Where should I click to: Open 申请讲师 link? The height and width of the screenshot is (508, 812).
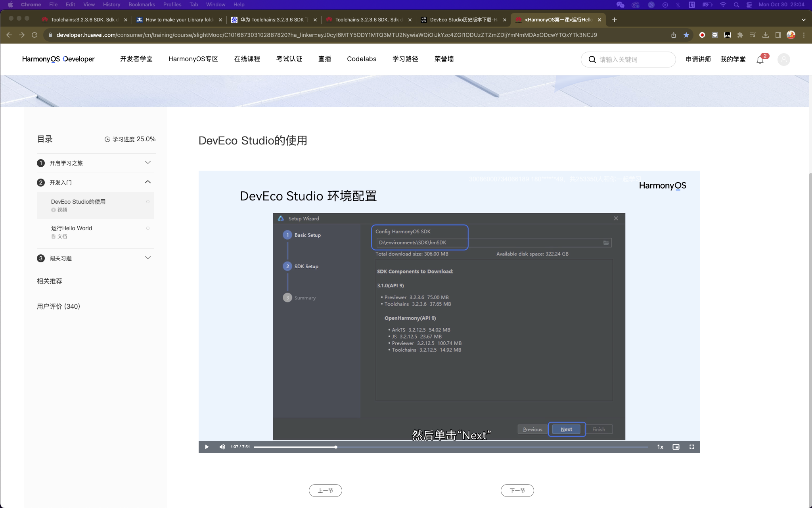pyautogui.click(x=698, y=60)
